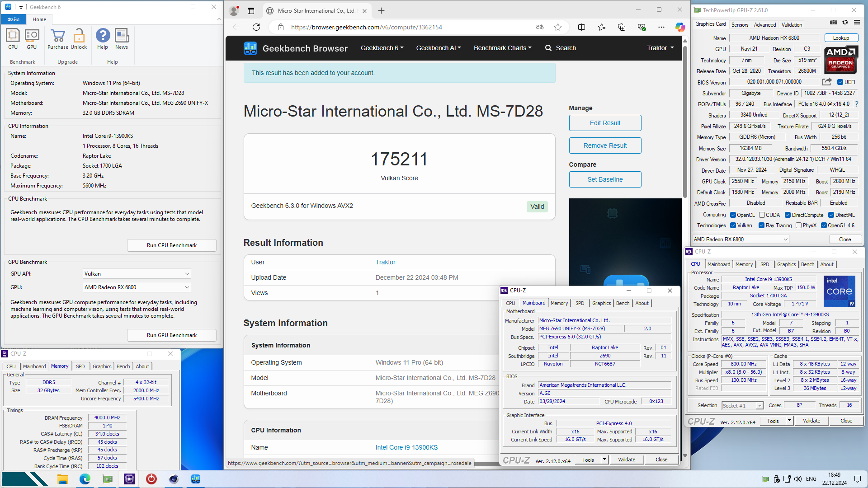Click the GPU-Z refresh icon
Viewport: 868px width, 488px height.
(x=845, y=22)
